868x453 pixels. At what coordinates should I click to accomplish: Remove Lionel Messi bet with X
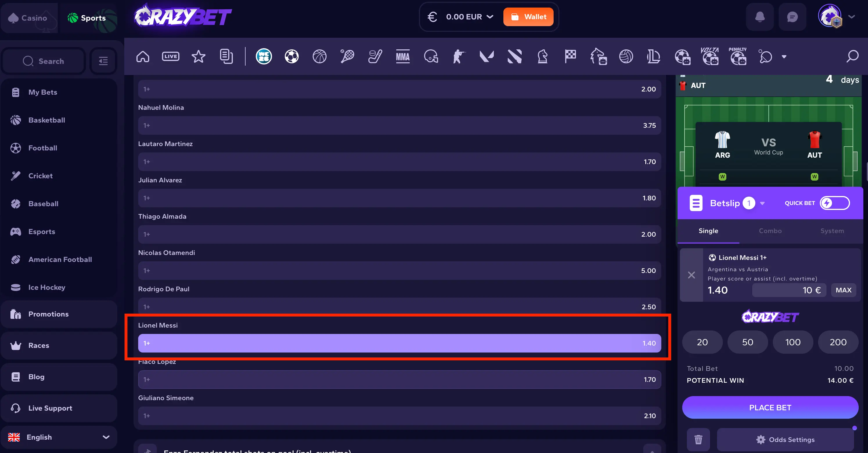click(x=691, y=275)
